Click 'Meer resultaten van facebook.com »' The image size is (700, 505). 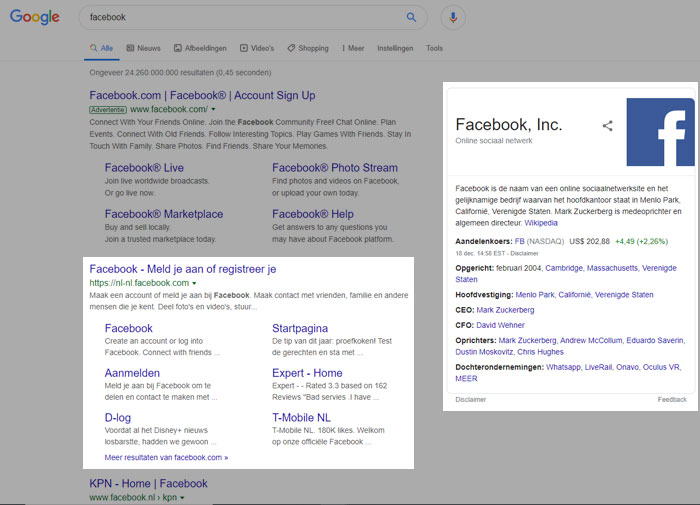coord(166,458)
